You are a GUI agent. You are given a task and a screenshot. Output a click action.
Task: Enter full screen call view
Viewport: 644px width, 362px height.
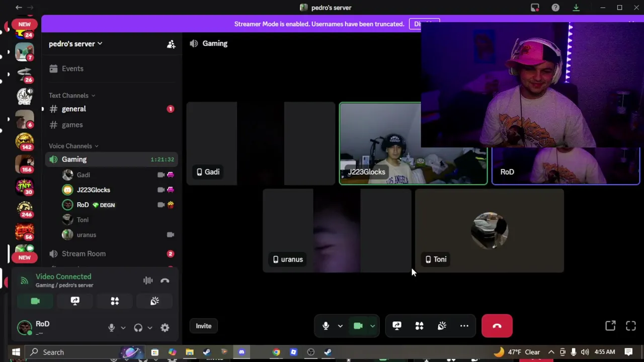[x=631, y=326]
